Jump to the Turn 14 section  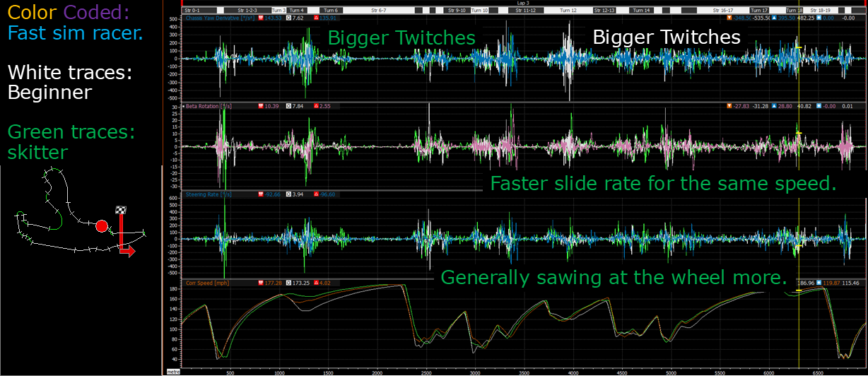[641, 11]
